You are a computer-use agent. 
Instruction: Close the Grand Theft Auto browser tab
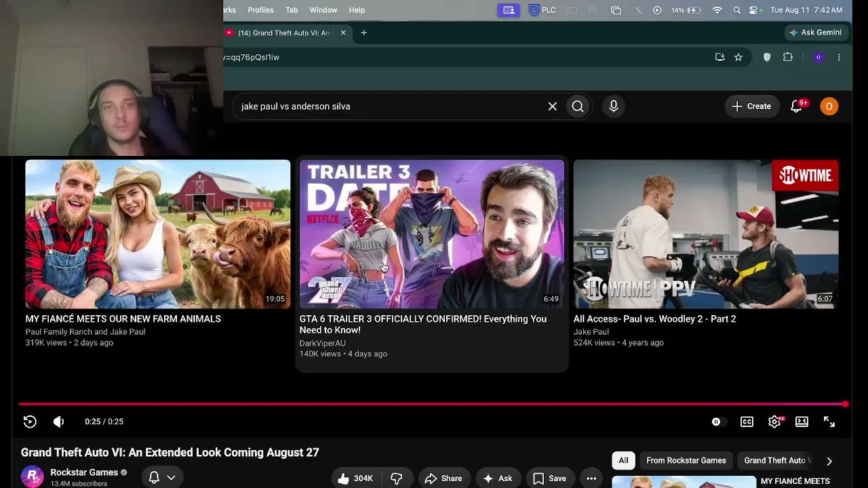tap(343, 33)
